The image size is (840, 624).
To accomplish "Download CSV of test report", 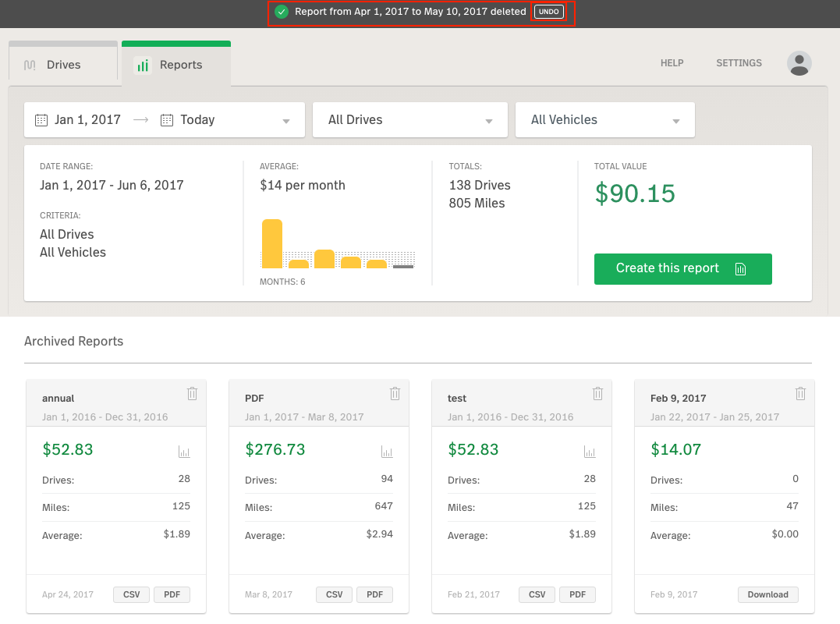I will pyautogui.click(x=537, y=594).
